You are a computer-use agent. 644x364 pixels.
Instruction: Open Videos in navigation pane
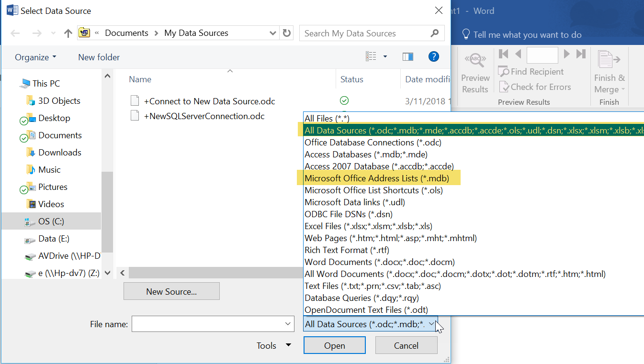(x=51, y=204)
